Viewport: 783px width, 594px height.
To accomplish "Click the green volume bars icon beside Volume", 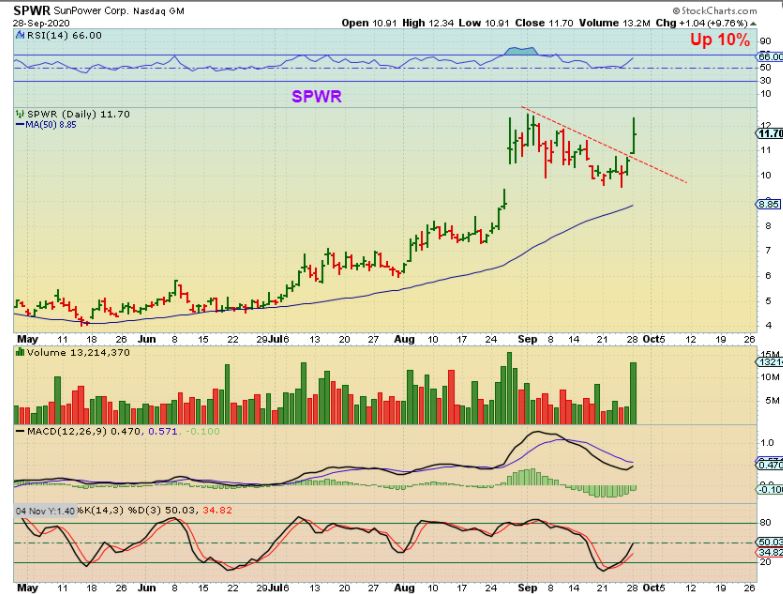I will (20, 352).
